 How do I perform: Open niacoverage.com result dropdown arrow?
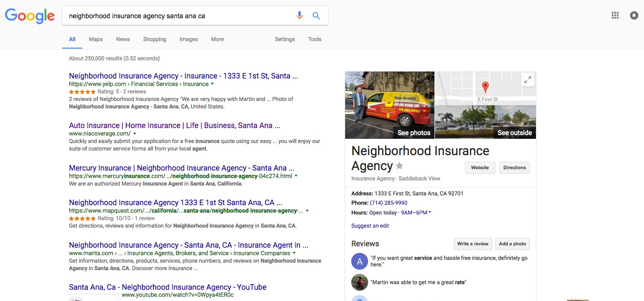(x=135, y=134)
